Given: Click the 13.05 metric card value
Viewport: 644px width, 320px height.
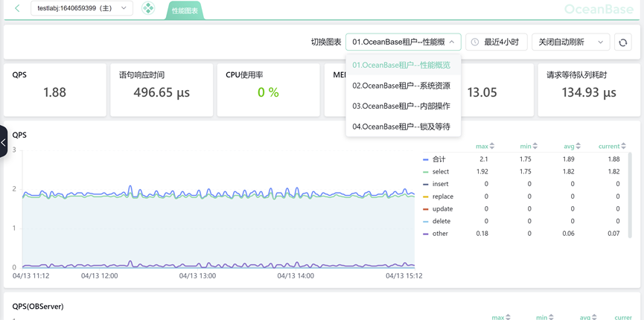Looking at the screenshot, I should pos(482,92).
